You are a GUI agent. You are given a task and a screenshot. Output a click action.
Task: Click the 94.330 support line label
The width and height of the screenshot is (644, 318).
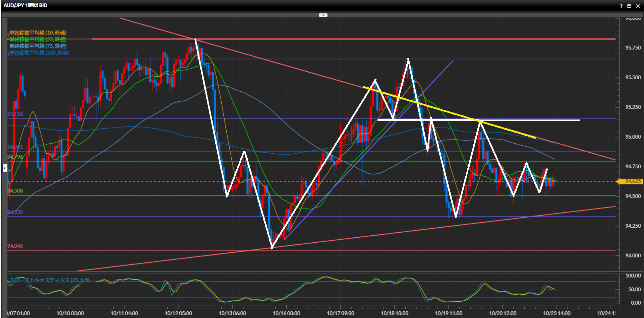pyautogui.click(x=15, y=212)
